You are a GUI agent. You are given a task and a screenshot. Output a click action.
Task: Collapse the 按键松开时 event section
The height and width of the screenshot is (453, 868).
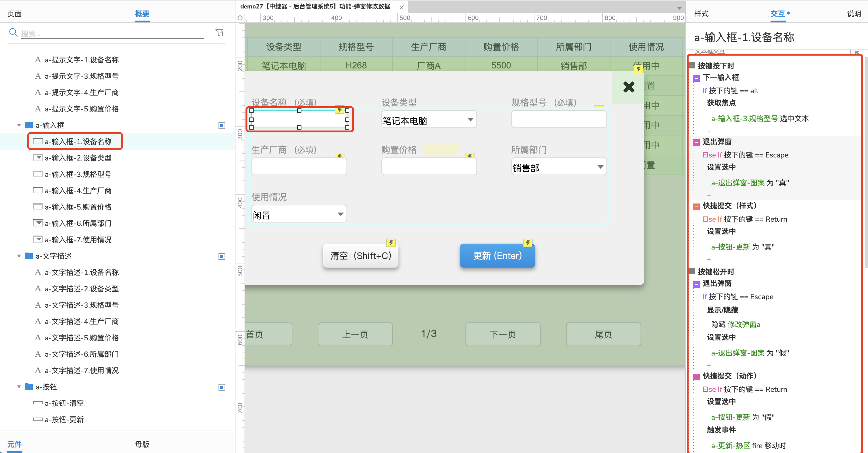click(692, 271)
